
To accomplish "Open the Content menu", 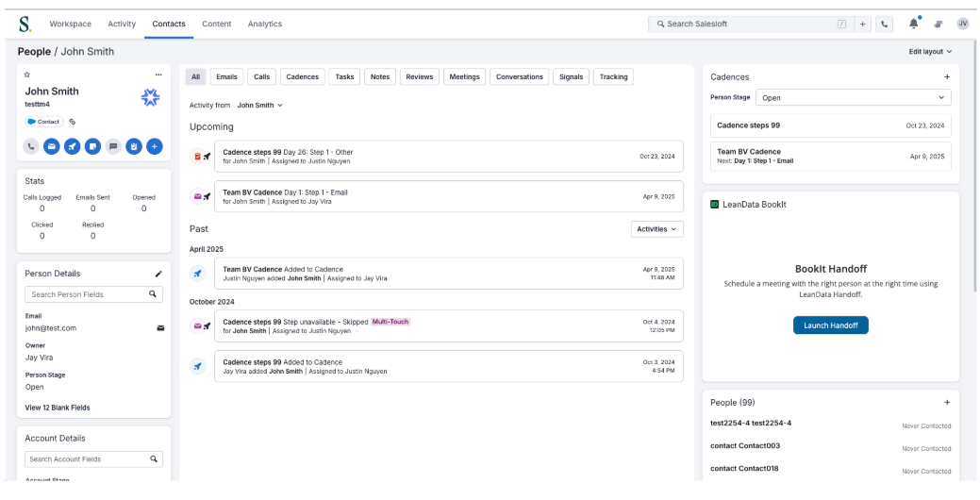I will [x=217, y=24].
